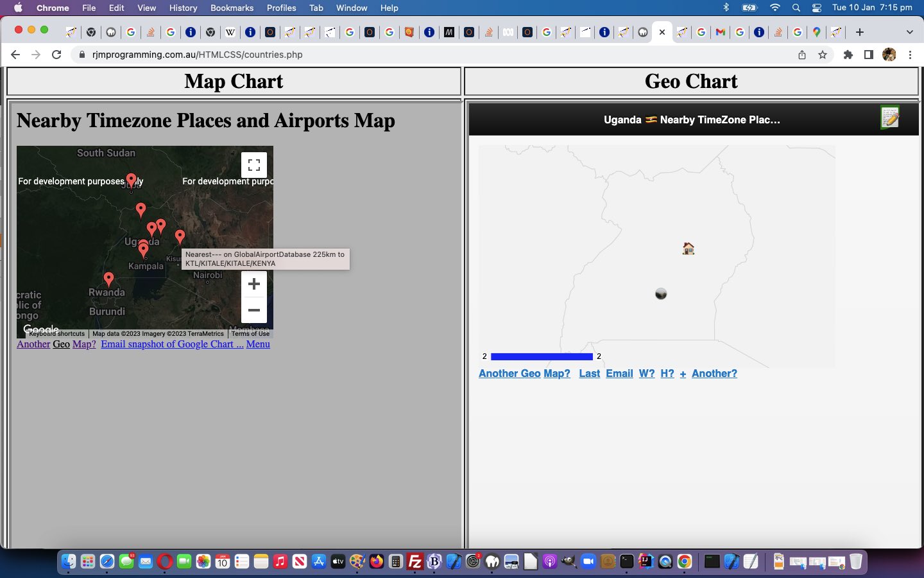Switch to the Google Maps tab
Screen dimensions: 924x578
(816, 32)
